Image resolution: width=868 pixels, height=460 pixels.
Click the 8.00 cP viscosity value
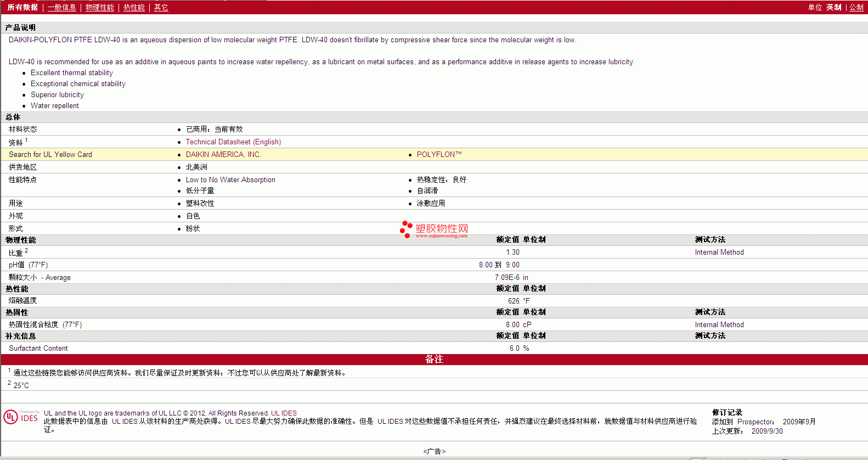518,324
